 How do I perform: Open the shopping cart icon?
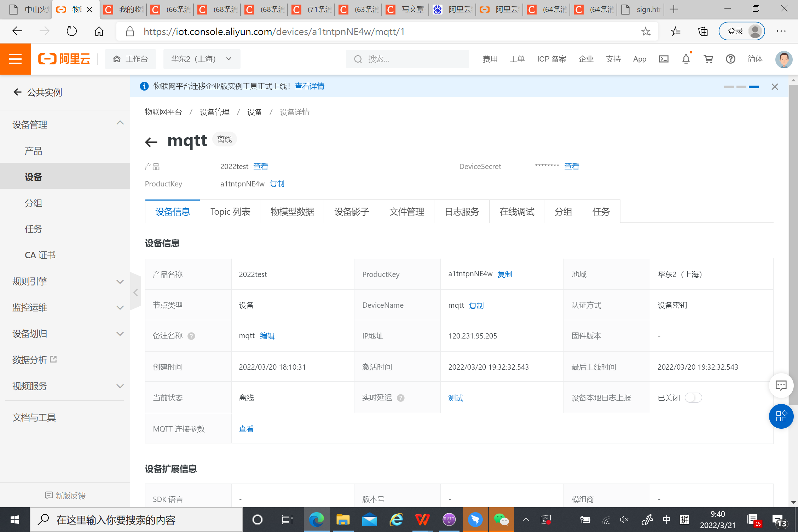click(708, 59)
